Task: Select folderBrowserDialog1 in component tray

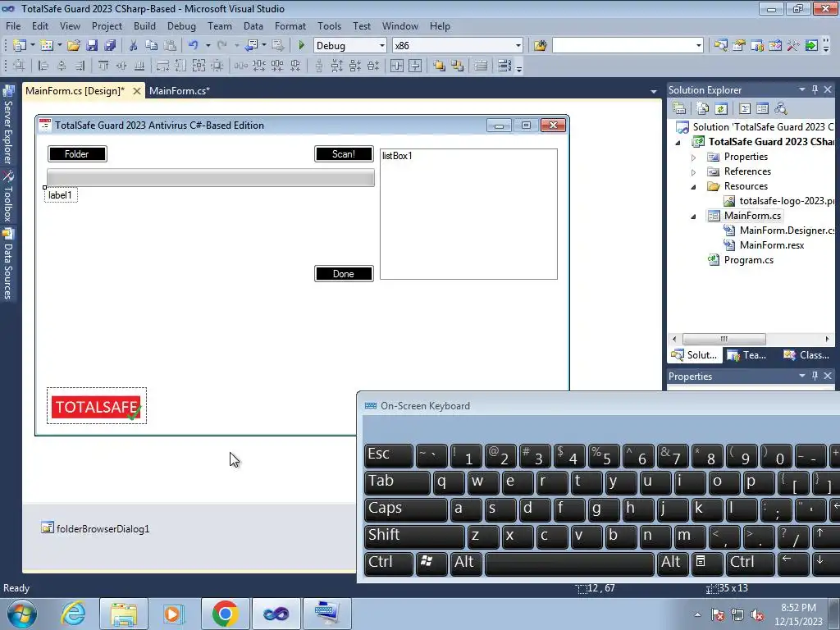Action: click(x=95, y=529)
